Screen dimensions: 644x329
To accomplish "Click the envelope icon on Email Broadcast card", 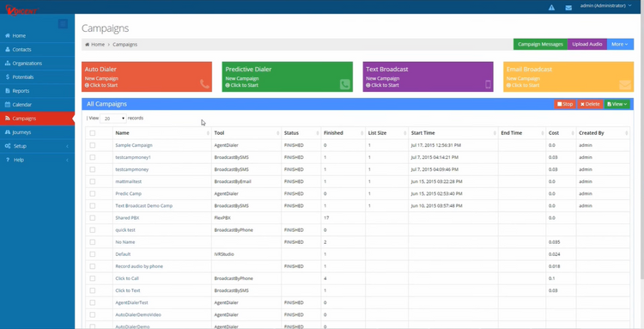I will [625, 84].
